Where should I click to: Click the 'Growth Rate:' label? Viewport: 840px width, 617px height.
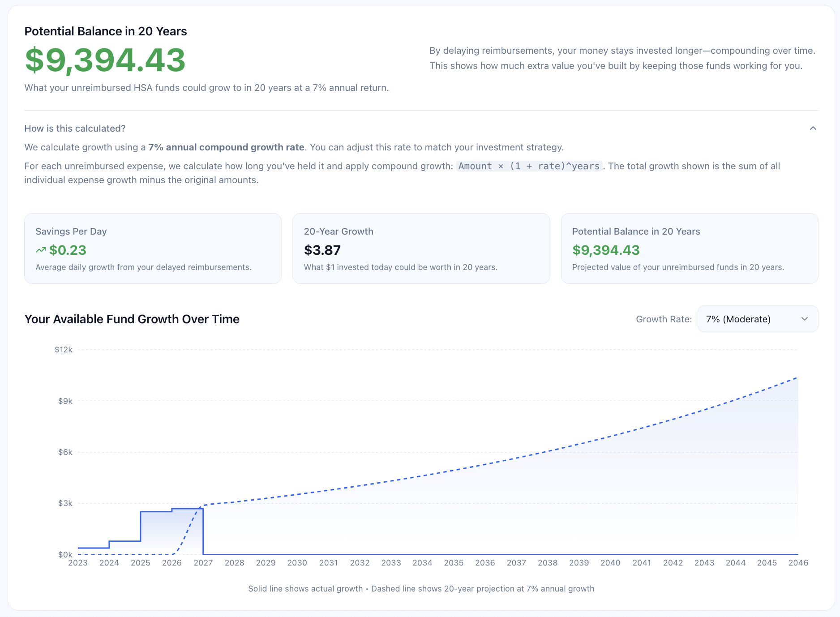pyautogui.click(x=664, y=319)
